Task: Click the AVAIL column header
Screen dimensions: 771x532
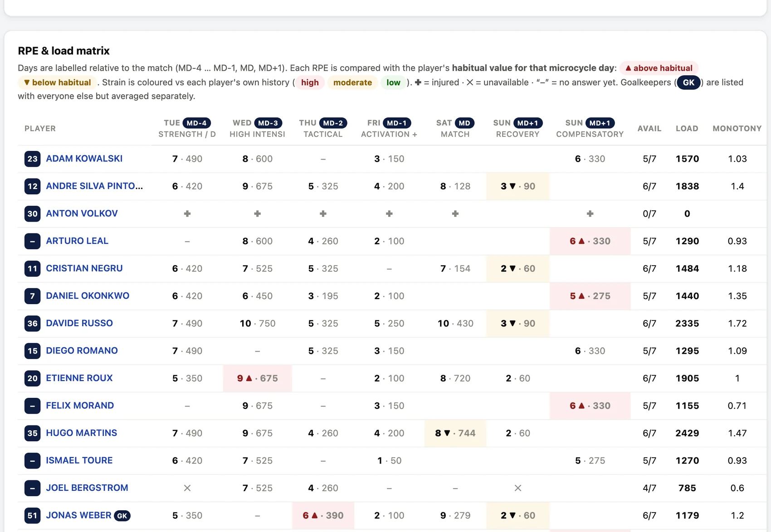Action: coord(649,128)
